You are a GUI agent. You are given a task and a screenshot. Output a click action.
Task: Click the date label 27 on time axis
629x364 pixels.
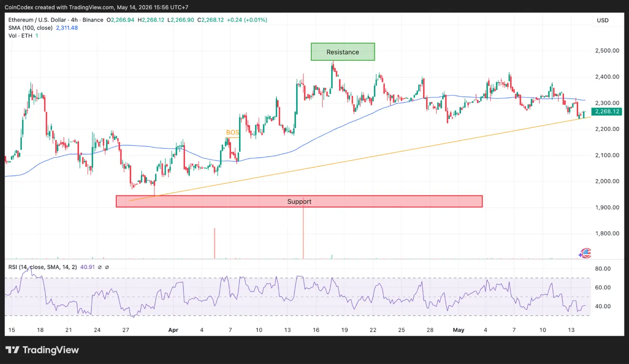pos(126,329)
